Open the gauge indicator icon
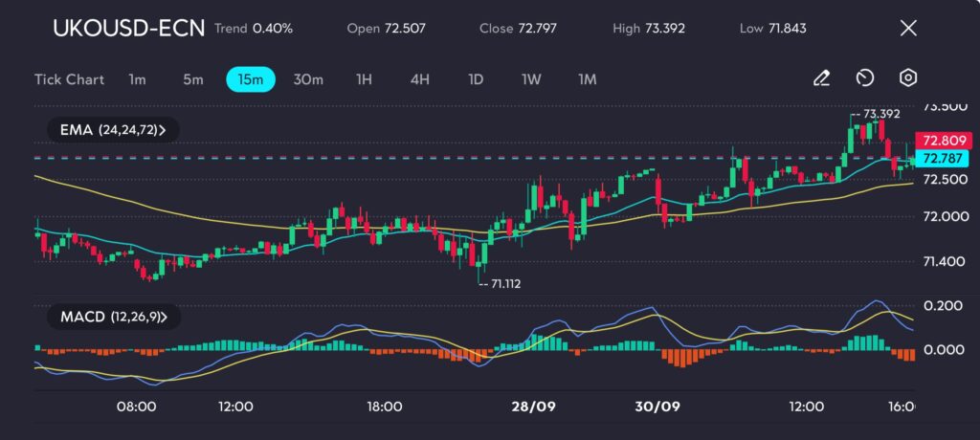 (x=865, y=78)
